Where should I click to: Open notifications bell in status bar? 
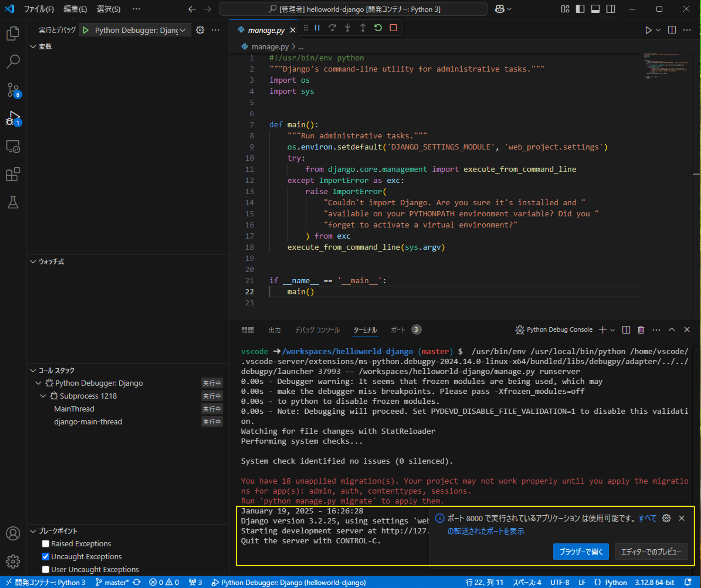[688, 582]
